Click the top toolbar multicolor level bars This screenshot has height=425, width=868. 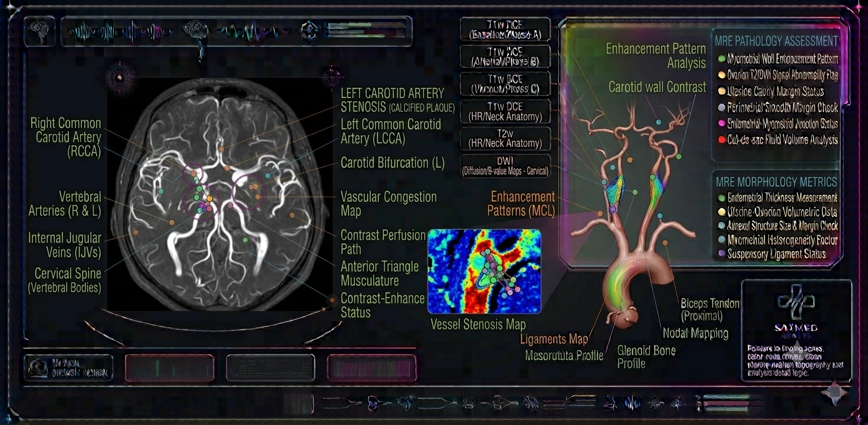pyautogui.click(x=366, y=31)
